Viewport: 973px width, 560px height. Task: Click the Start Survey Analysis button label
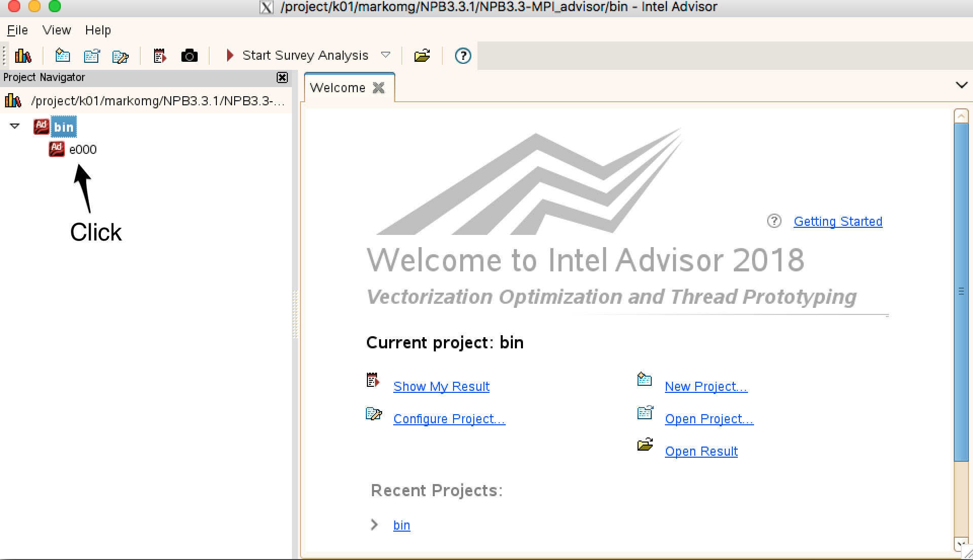pos(305,55)
